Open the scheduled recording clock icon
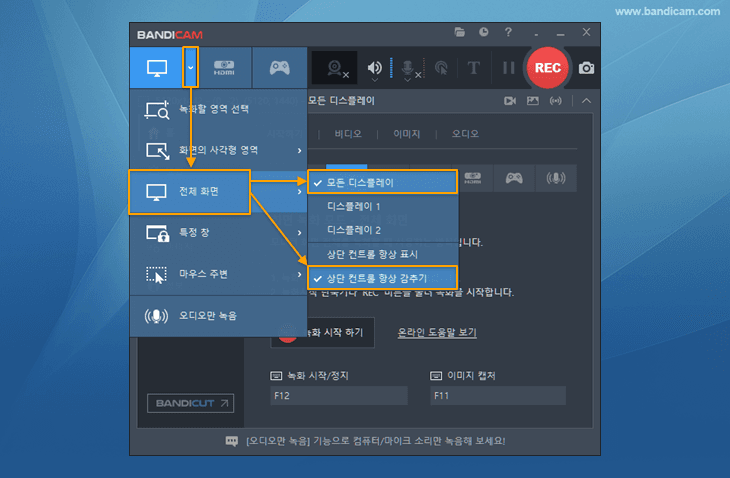 click(x=484, y=32)
